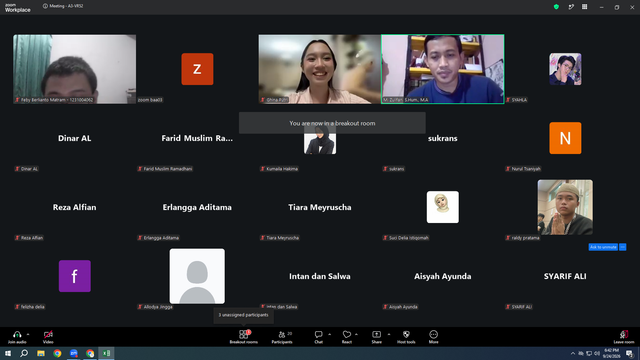This screenshot has width=640, height=360.
Task: Click the Farid Muslim Ra... participant name
Action: (197, 138)
